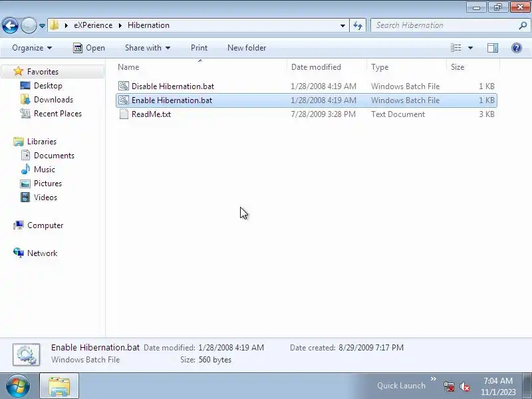Click the Music note icon

click(x=25, y=170)
